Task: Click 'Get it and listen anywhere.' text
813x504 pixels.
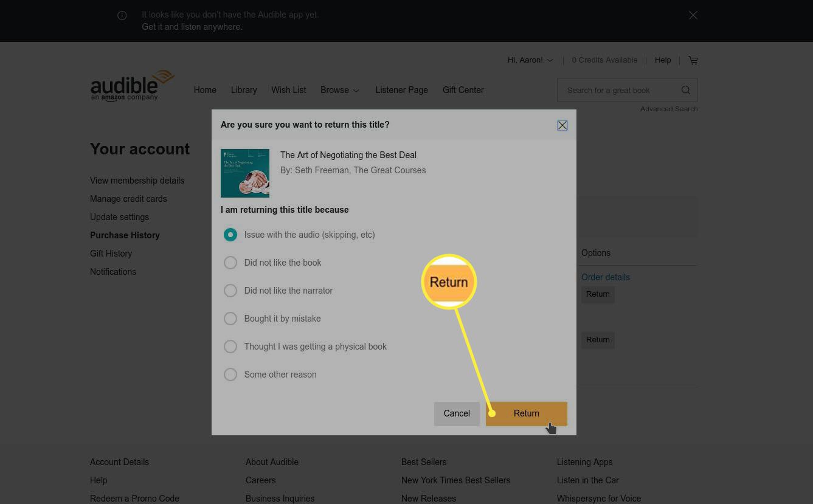Action: pos(192,27)
